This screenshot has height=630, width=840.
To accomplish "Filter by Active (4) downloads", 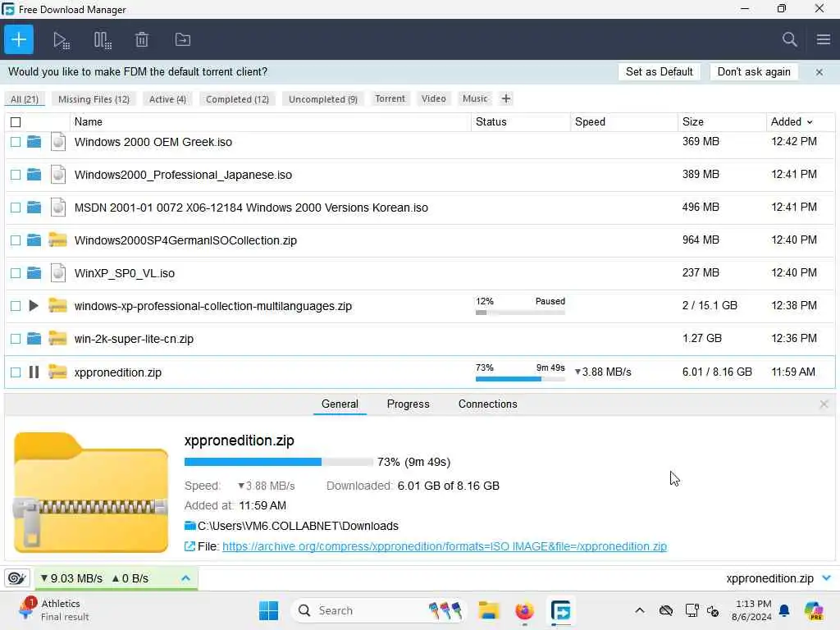I will pyautogui.click(x=167, y=99).
